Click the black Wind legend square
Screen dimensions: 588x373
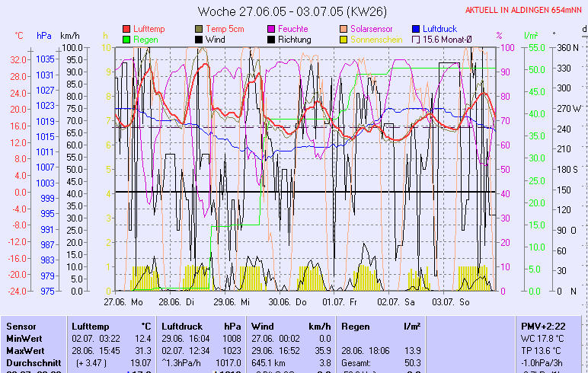point(200,40)
